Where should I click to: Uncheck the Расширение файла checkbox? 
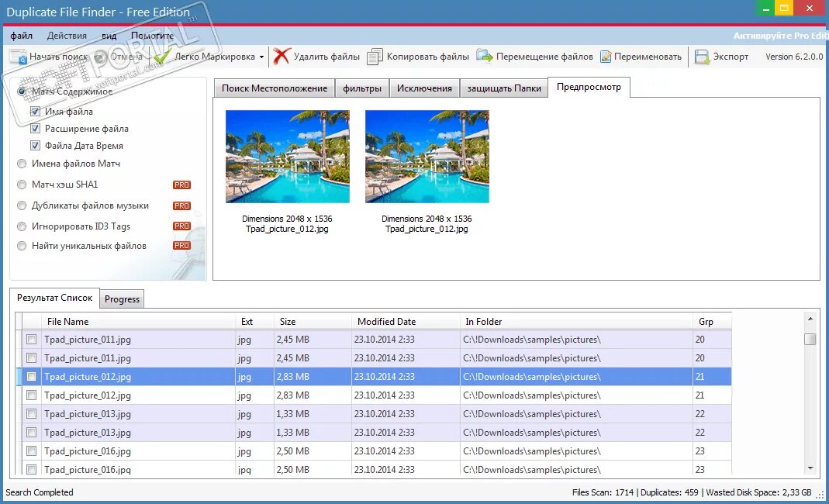36,129
